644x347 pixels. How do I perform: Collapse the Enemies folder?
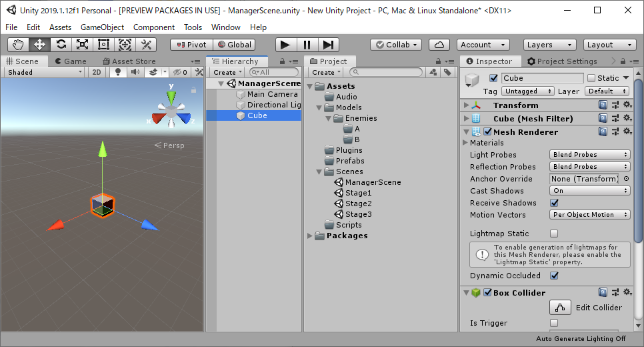pos(328,118)
